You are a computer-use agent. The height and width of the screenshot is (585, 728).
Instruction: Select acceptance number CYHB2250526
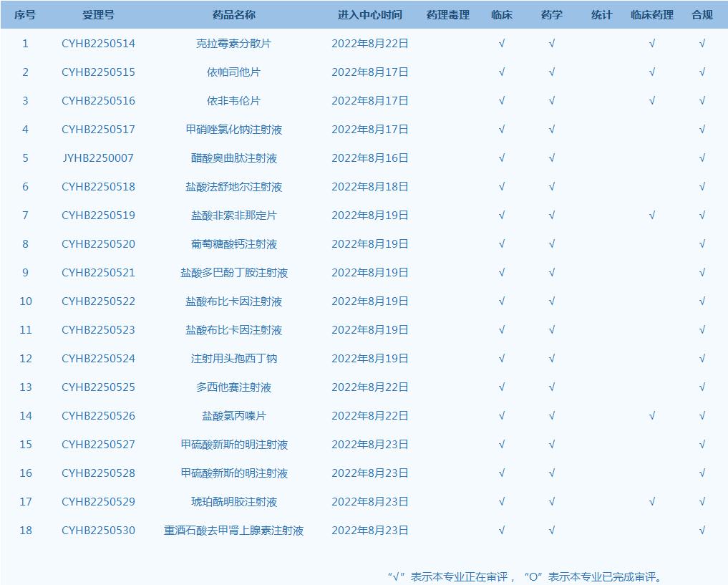pyautogui.click(x=98, y=416)
